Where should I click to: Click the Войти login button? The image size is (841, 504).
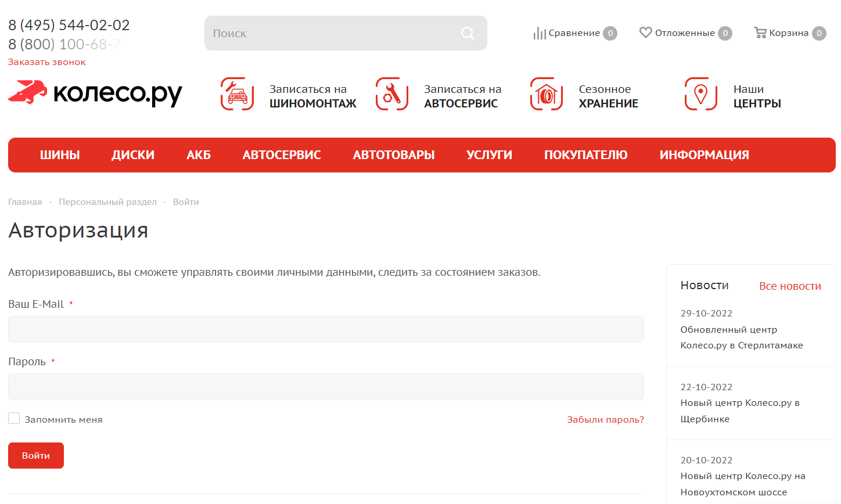tap(36, 456)
